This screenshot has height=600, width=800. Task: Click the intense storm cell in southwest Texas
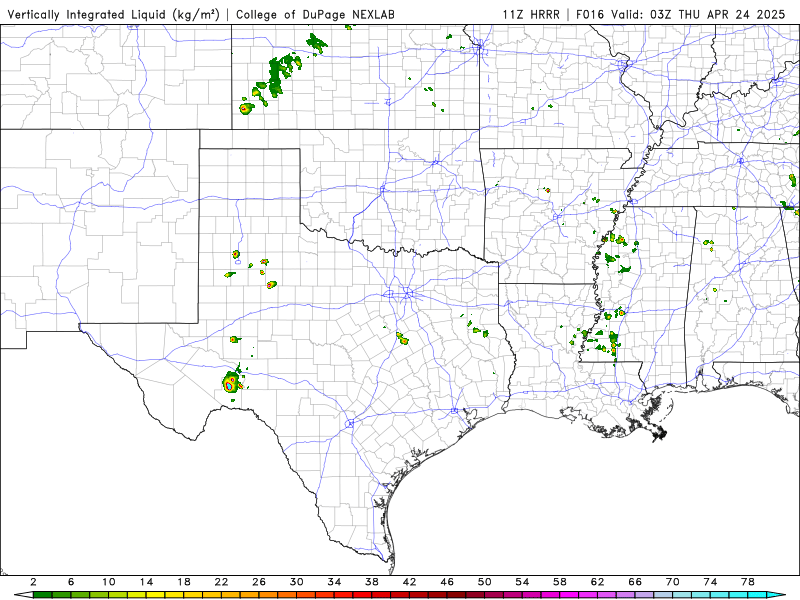tap(231, 382)
